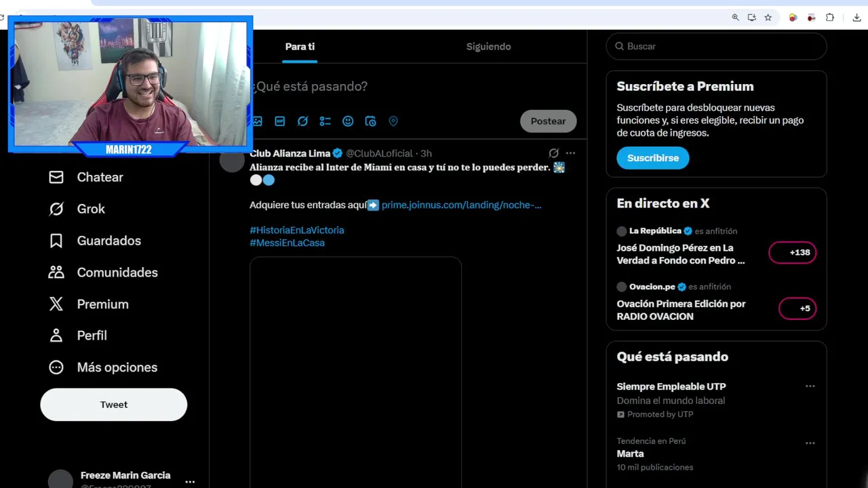Open more options for Siempre Empleable UTP
The image size is (868, 488).
pyautogui.click(x=810, y=386)
